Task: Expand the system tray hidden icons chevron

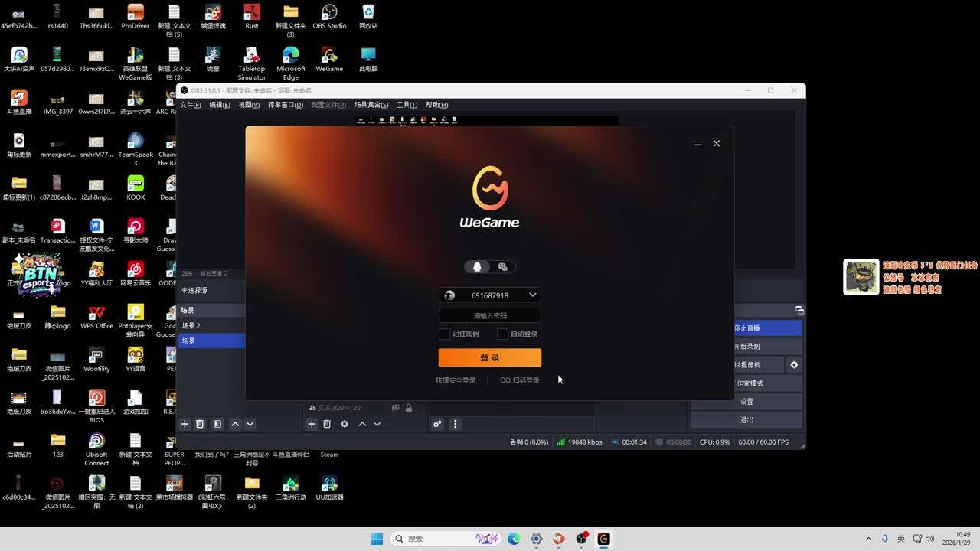Action: point(868,539)
